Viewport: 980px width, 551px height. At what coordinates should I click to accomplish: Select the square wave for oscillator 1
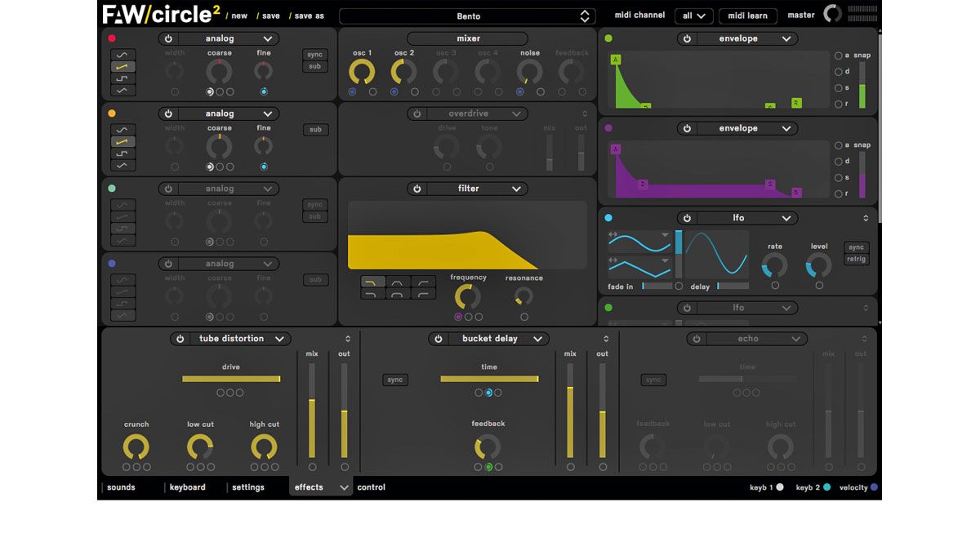[x=123, y=79]
